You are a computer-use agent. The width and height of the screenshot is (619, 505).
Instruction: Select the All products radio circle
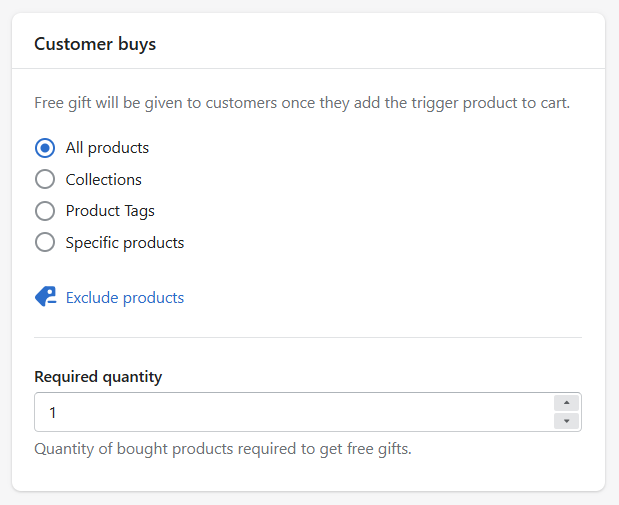(45, 148)
